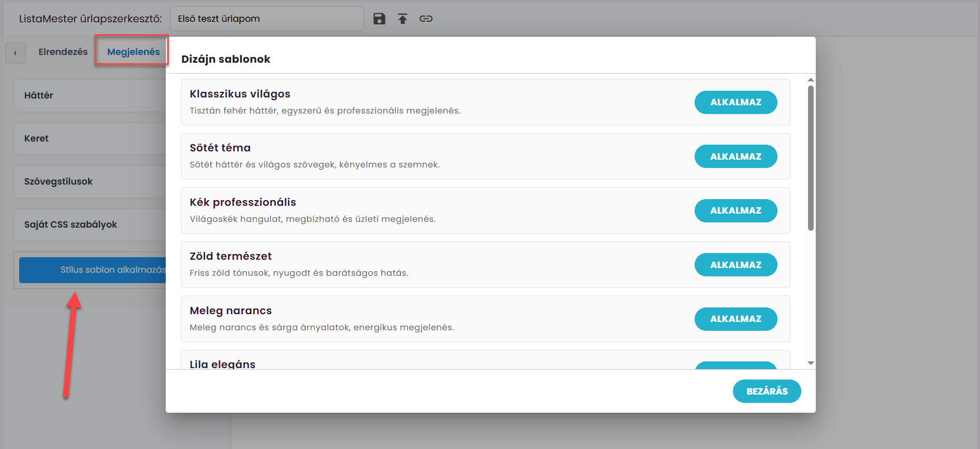Apply the Sötét téma template

coord(736,156)
